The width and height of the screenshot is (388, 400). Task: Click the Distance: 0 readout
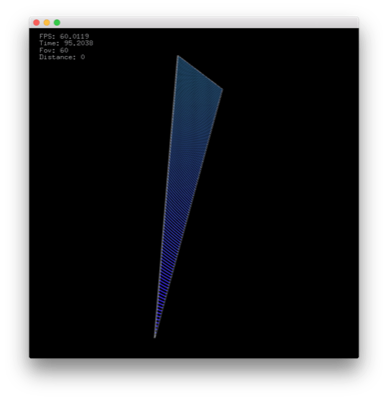[x=62, y=57]
